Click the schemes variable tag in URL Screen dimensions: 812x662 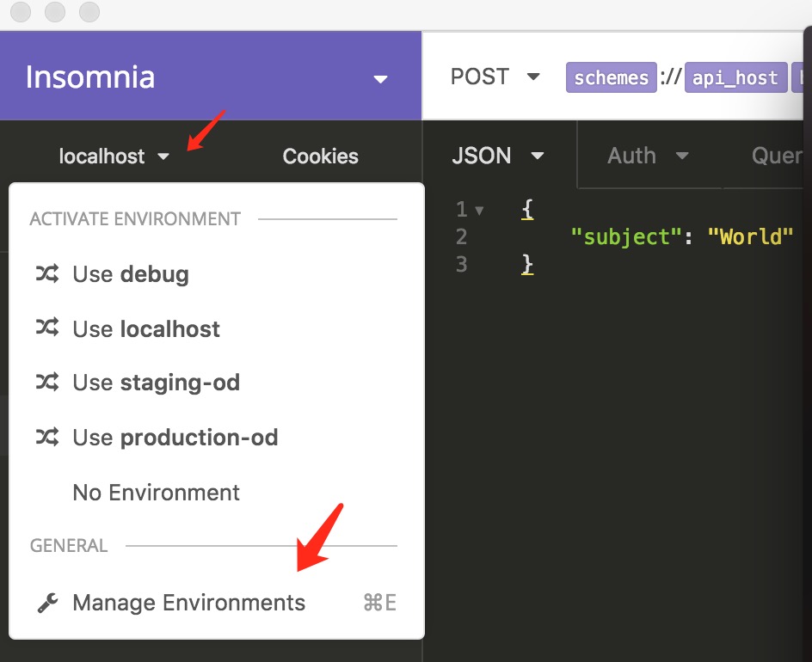point(611,77)
